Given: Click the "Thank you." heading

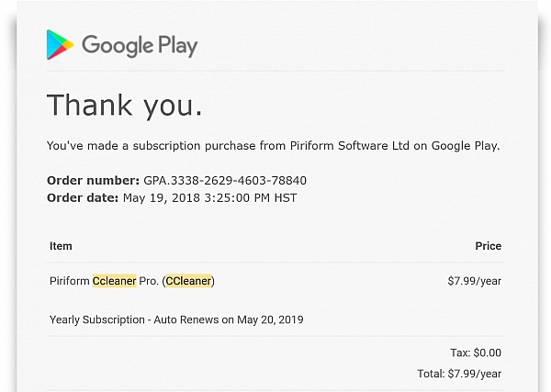Looking at the screenshot, I should point(125,105).
